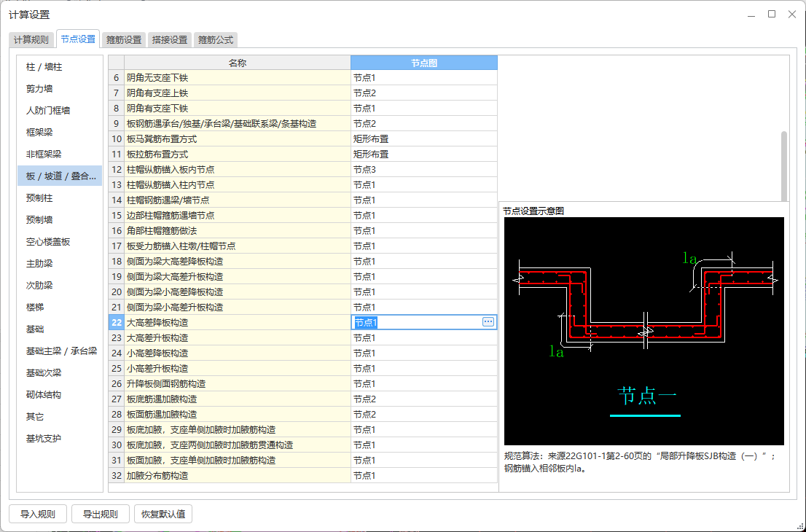Screen dimensions: 806x532
Task: Select 主肋梁 in the sidebar
Action: coord(60,263)
